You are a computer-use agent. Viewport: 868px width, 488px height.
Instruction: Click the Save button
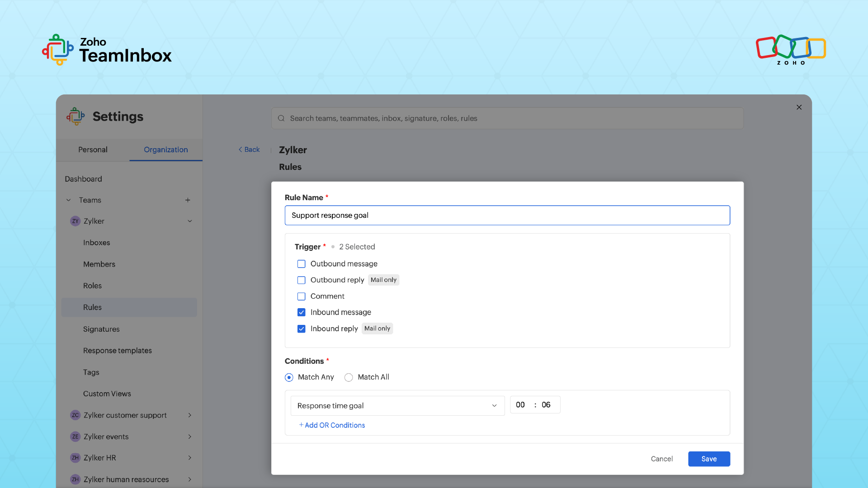708,459
